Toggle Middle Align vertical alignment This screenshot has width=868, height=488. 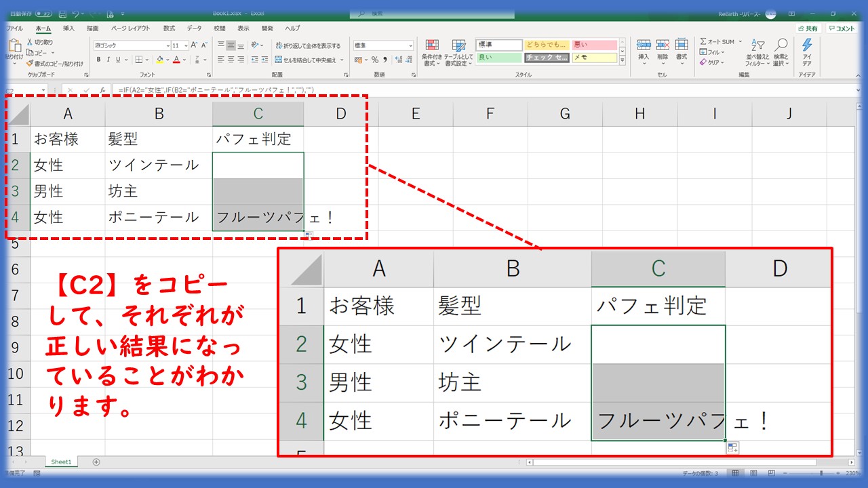pos(231,45)
